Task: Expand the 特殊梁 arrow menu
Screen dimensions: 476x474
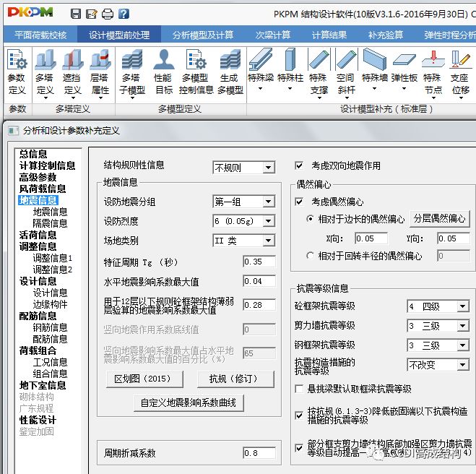Action: click(260, 89)
